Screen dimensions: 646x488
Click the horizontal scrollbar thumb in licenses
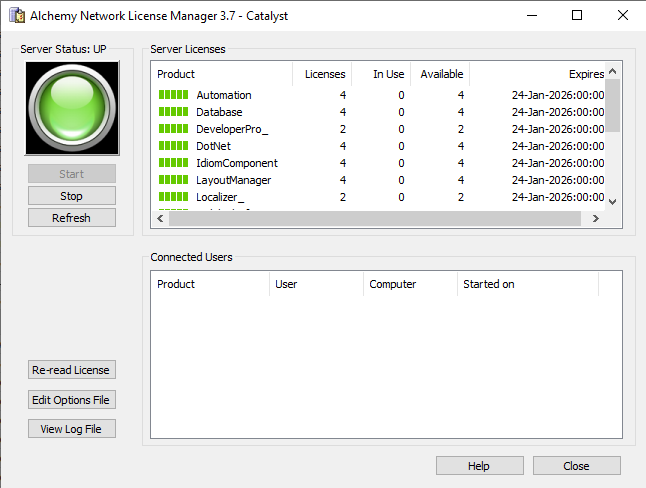click(x=375, y=218)
